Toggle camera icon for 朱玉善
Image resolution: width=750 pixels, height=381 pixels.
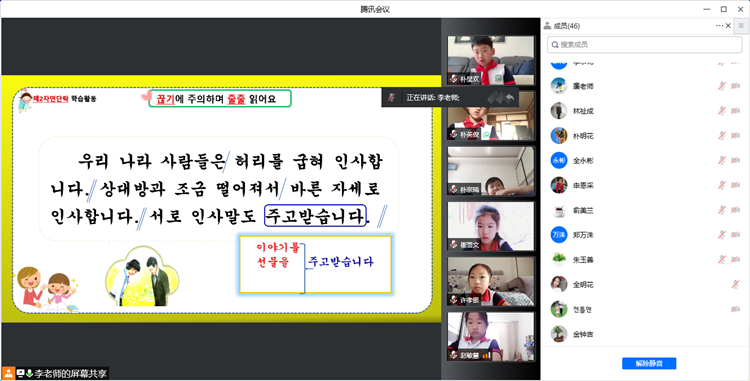tap(735, 260)
